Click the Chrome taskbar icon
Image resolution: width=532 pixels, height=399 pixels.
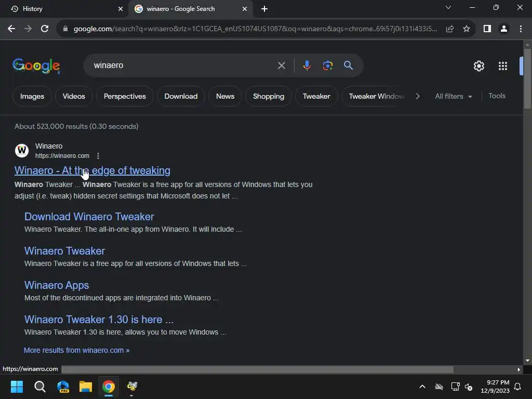[109, 387]
